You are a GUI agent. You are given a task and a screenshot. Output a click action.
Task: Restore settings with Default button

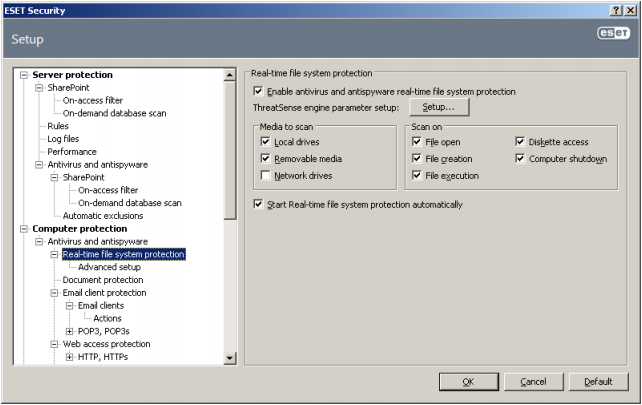pyautogui.click(x=599, y=382)
